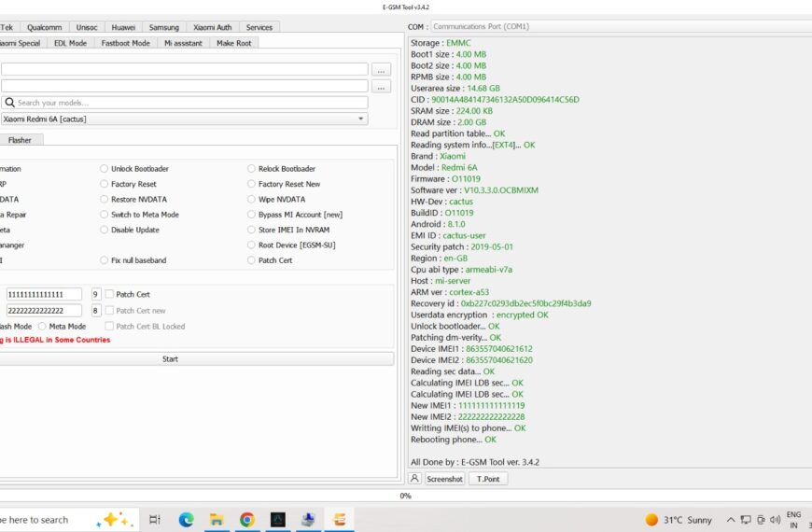Open the Huawei tab

click(x=123, y=27)
